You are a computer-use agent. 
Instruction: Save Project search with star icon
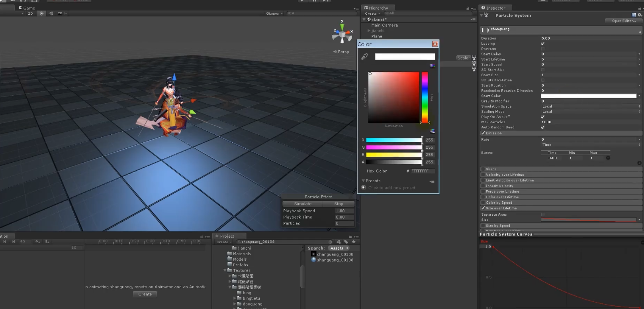pos(353,242)
